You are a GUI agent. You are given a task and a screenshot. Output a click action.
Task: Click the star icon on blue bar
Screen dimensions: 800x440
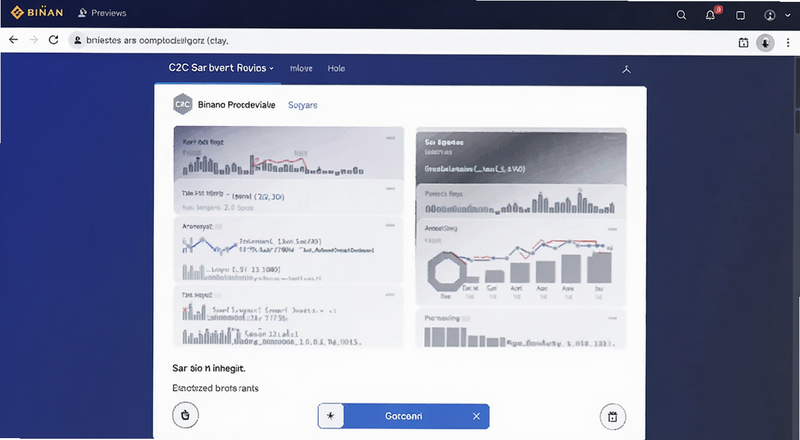click(330, 416)
